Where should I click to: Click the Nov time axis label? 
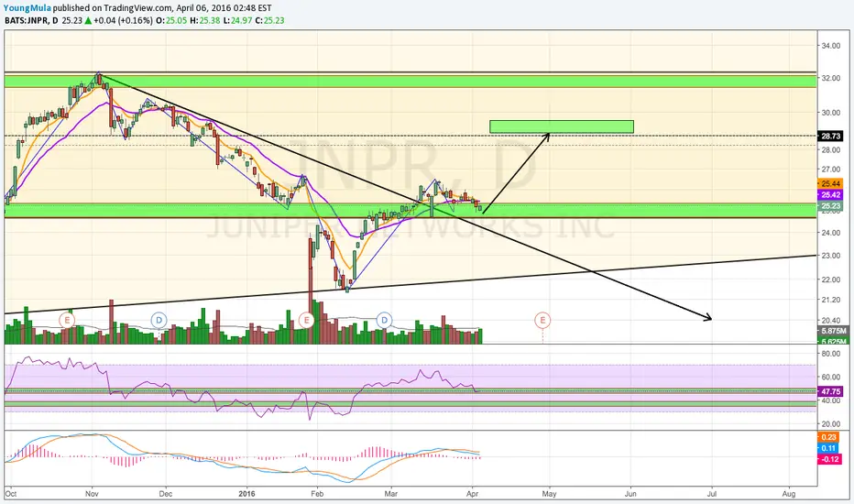[x=92, y=494]
